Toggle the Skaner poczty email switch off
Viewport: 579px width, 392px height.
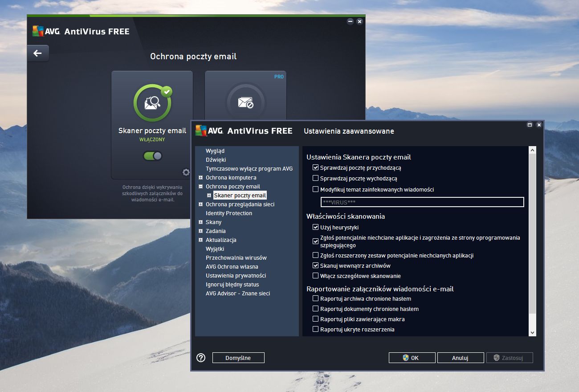click(152, 156)
